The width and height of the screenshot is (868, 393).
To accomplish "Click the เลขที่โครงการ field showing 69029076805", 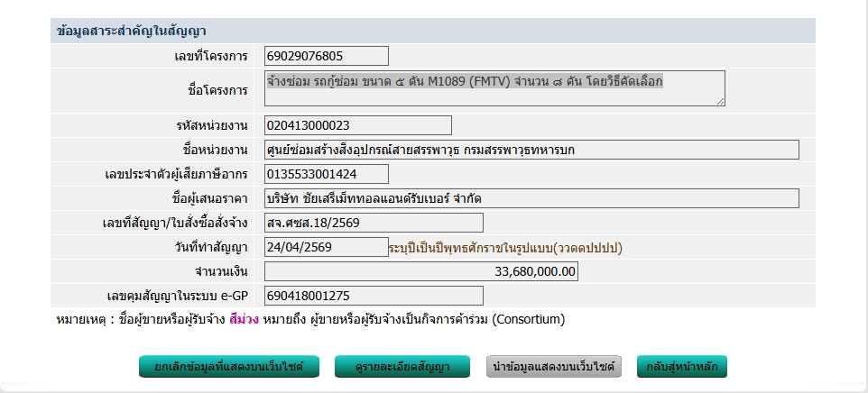I will tap(326, 56).
